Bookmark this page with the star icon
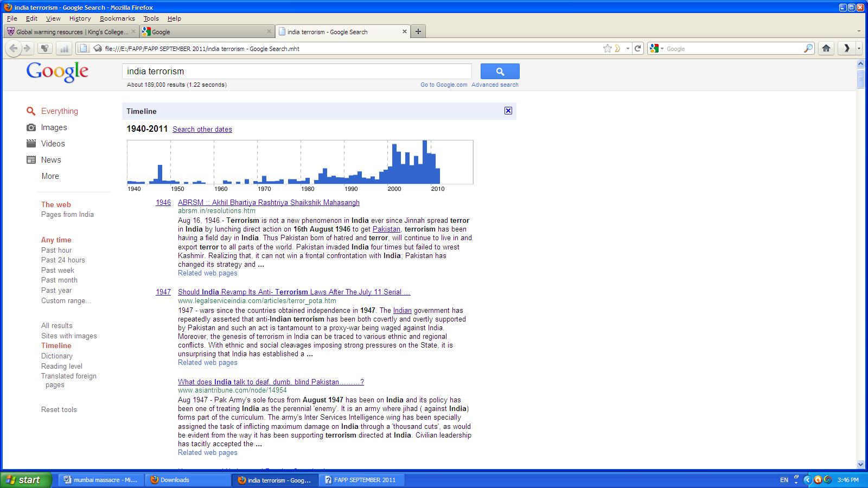868x488 pixels. (x=608, y=48)
